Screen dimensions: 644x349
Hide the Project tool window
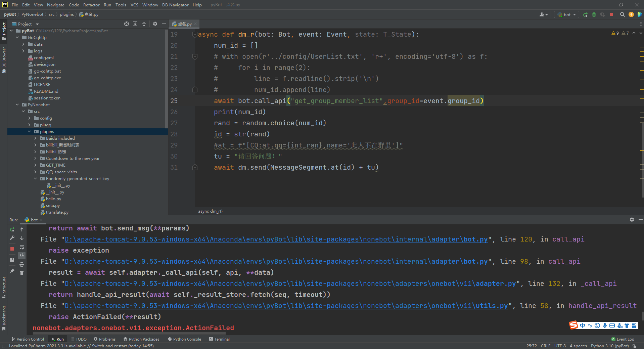(x=164, y=24)
